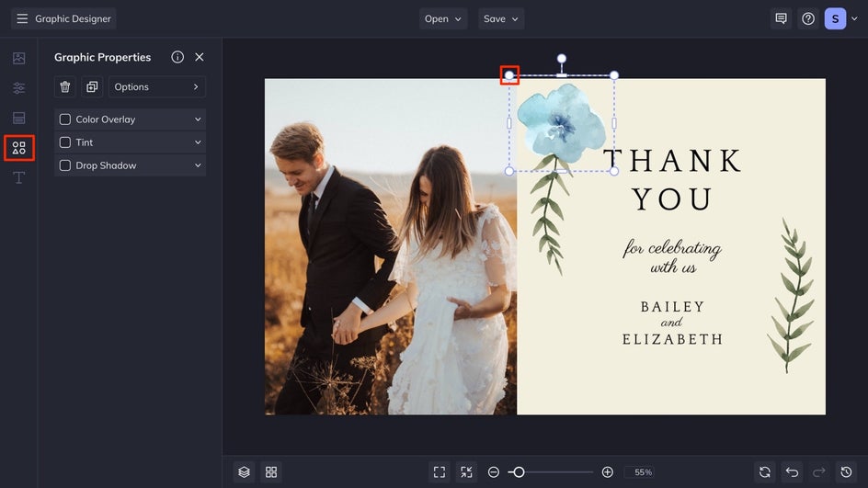Select the wedding couple photo

point(391,247)
